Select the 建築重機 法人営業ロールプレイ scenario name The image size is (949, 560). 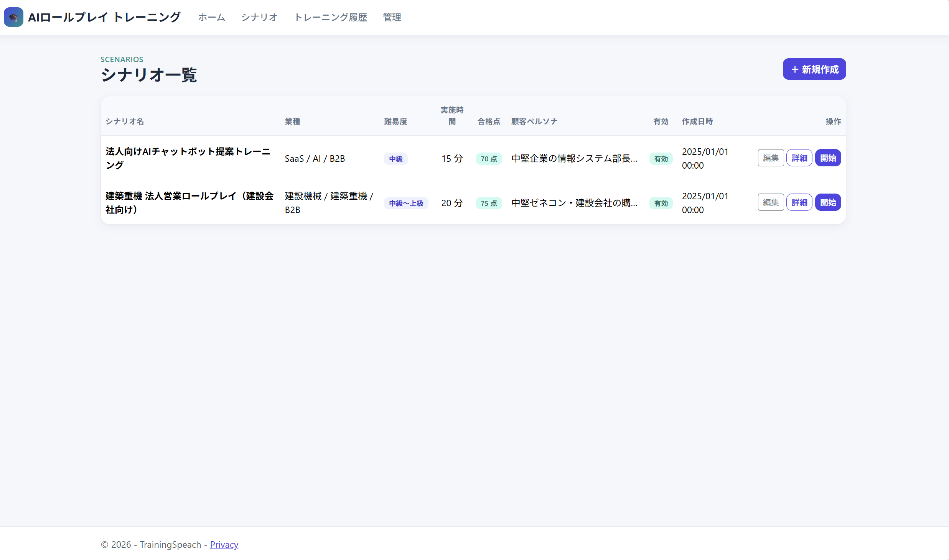click(x=189, y=203)
